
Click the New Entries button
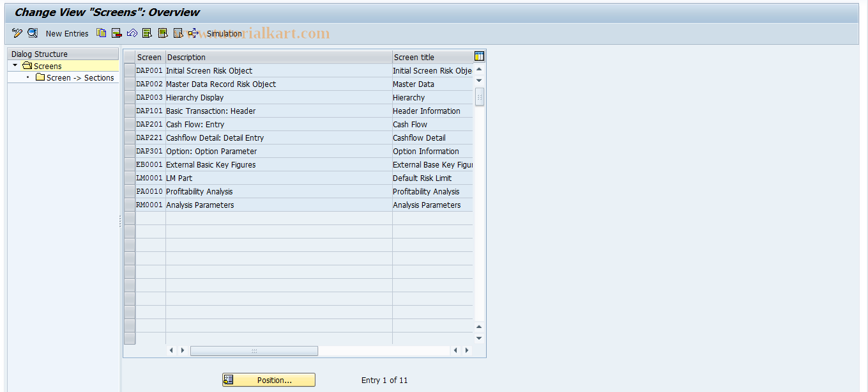67,33
